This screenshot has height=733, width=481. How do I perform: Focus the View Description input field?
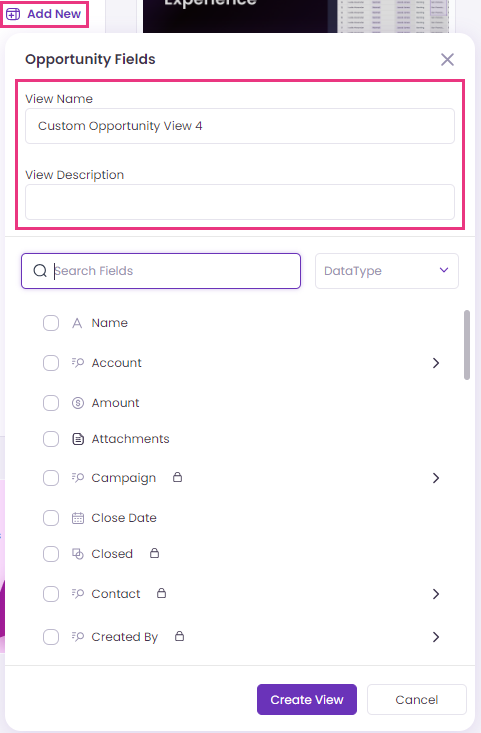(x=240, y=202)
